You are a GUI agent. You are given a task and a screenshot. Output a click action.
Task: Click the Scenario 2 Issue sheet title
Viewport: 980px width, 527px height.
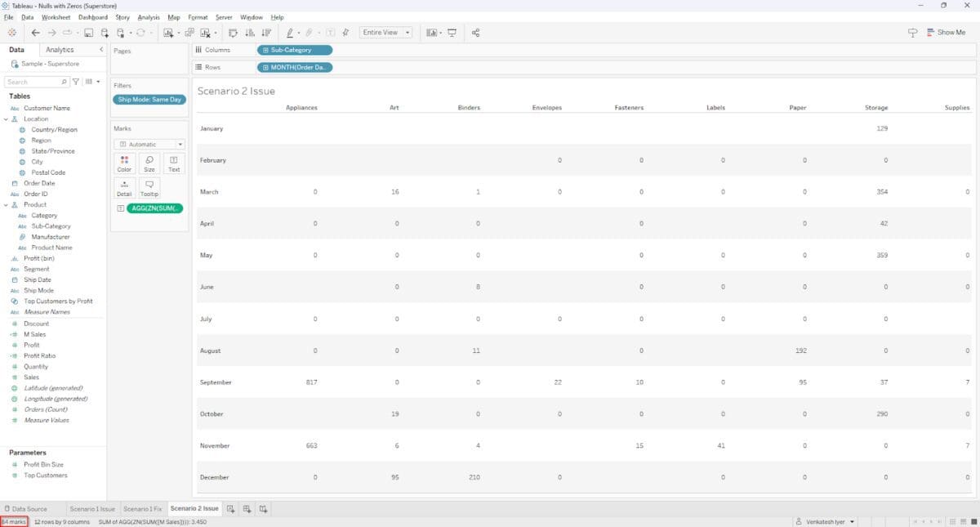coord(236,91)
